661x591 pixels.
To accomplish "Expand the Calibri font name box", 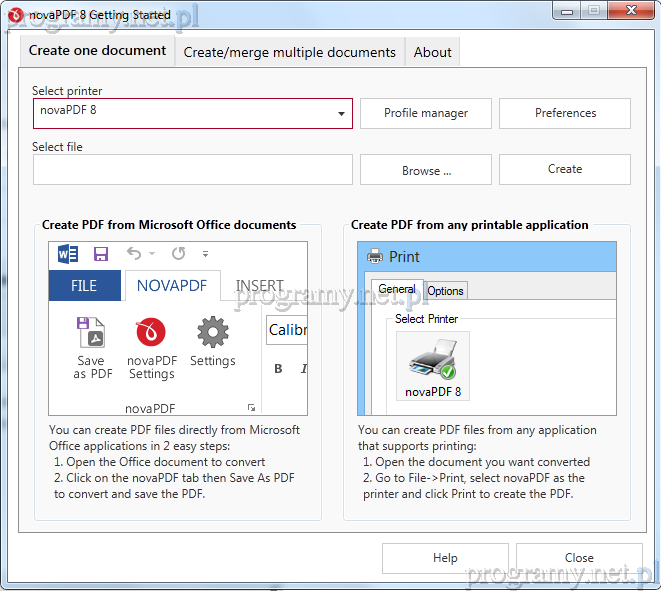I will tap(287, 330).
